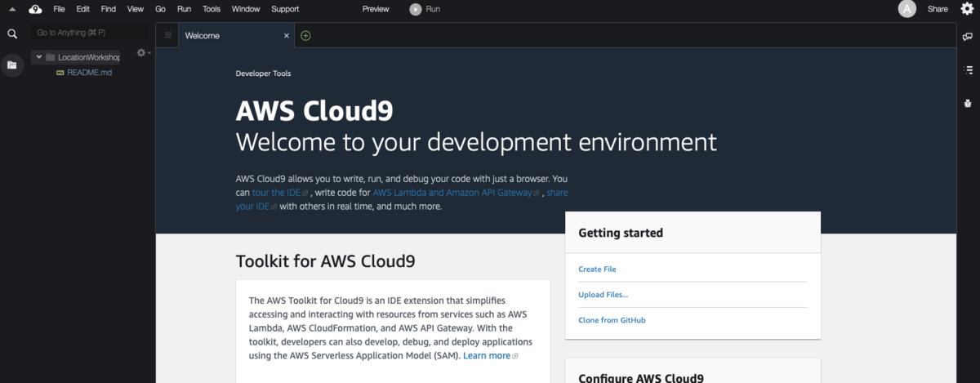Click Clone from GitHub link
Screen dimensions: 980x383
[x=612, y=320]
